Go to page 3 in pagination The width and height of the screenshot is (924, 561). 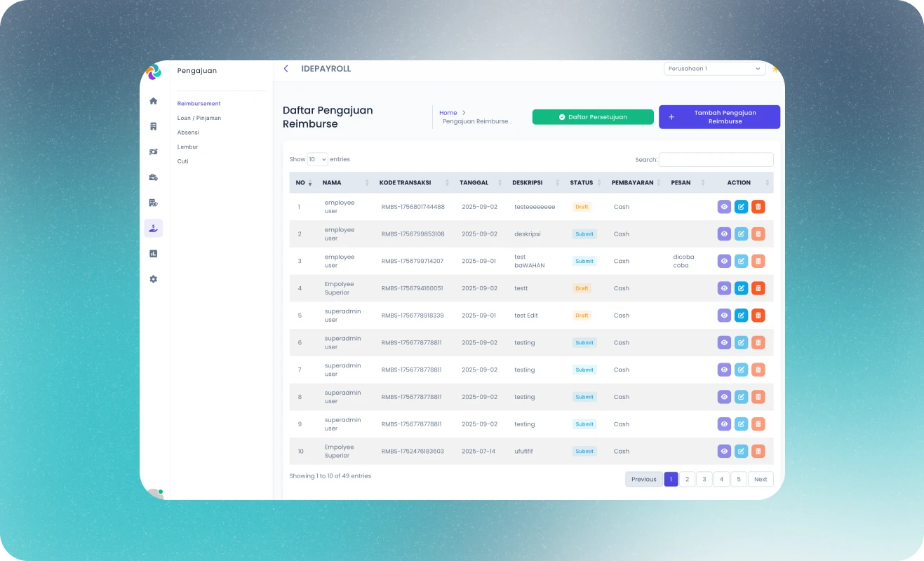(x=704, y=480)
